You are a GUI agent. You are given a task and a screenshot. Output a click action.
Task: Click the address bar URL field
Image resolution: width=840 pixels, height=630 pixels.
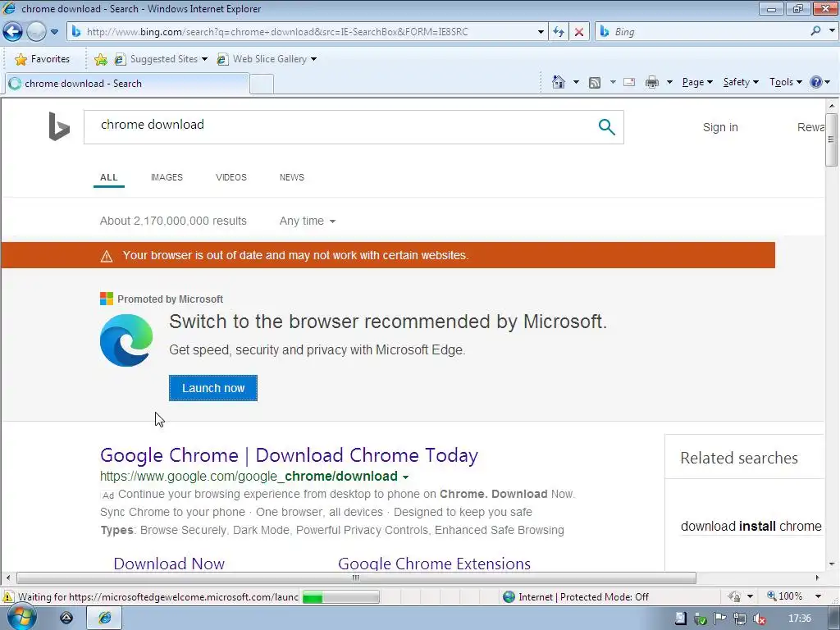click(x=302, y=32)
